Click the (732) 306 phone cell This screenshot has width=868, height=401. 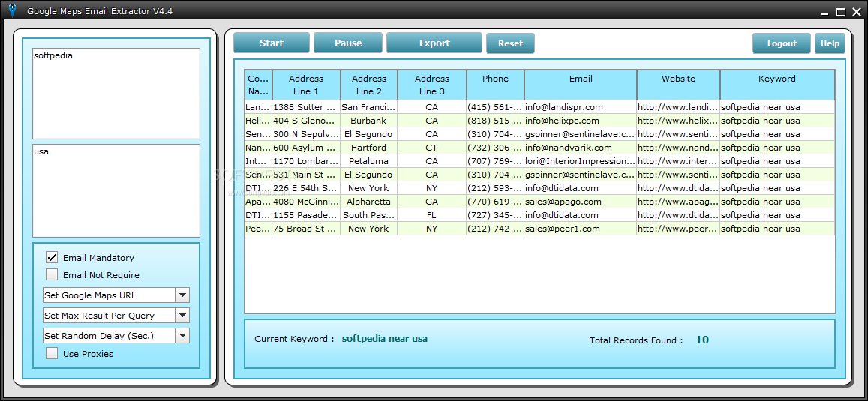[495, 148]
